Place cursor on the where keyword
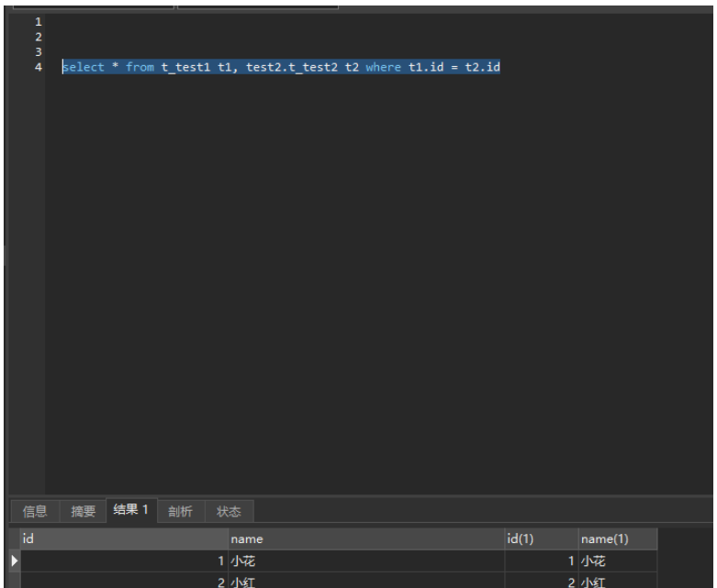The height and width of the screenshot is (588, 717). pyautogui.click(x=383, y=67)
